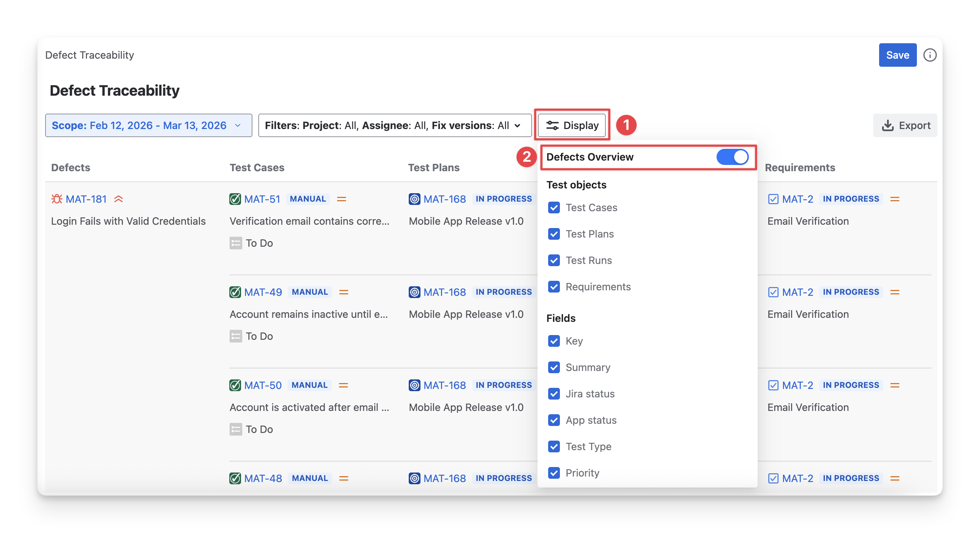Uncheck the Test Runs checkbox

554,260
